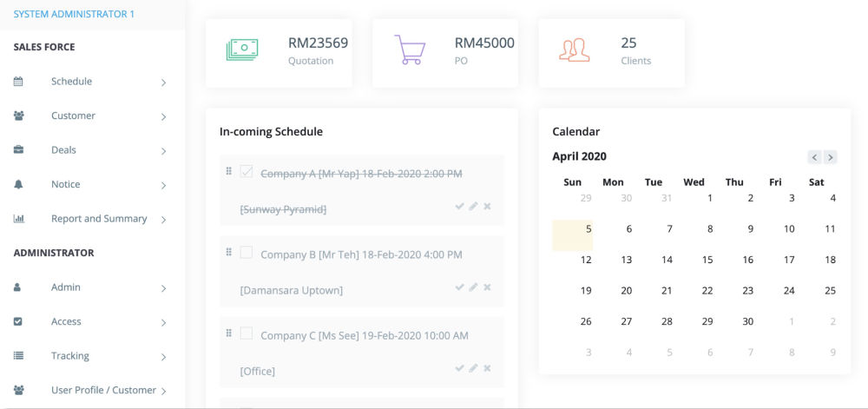Screen dimensions: 868x409
Task: Expand the Deals submenu arrow
Action: (x=163, y=151)
